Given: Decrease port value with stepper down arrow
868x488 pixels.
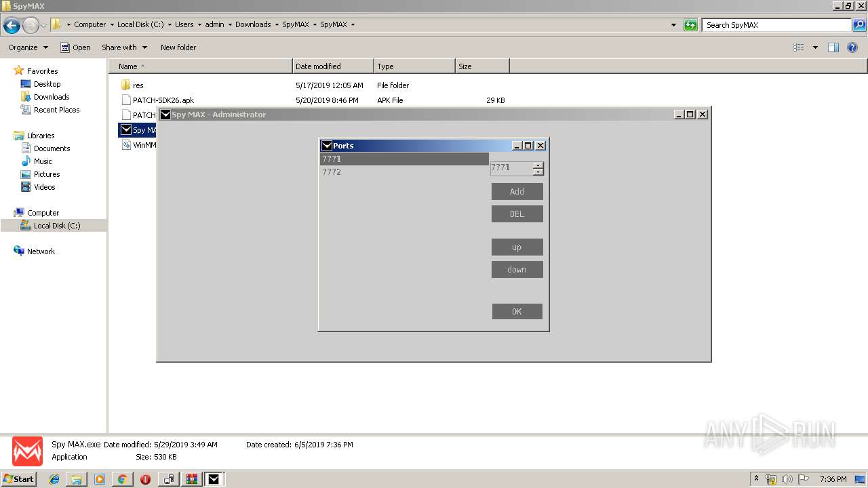Looking at the screenshot, I should coord(538,171).
